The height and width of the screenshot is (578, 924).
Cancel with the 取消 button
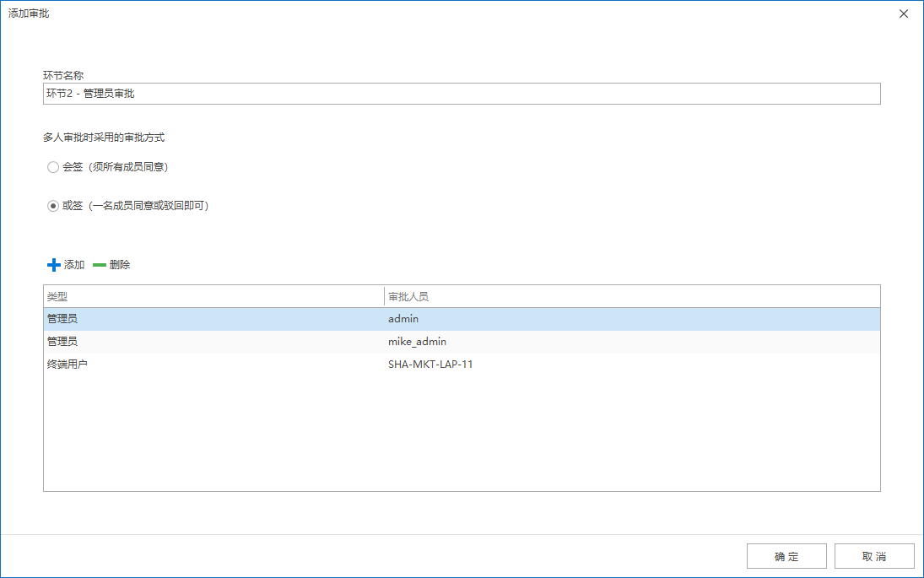(874, 557)
